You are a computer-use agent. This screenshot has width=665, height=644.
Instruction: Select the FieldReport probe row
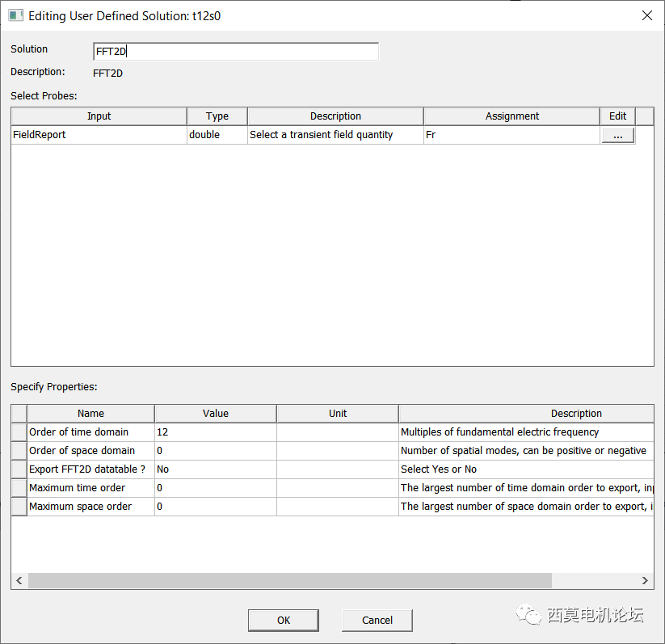click(99, 134)
